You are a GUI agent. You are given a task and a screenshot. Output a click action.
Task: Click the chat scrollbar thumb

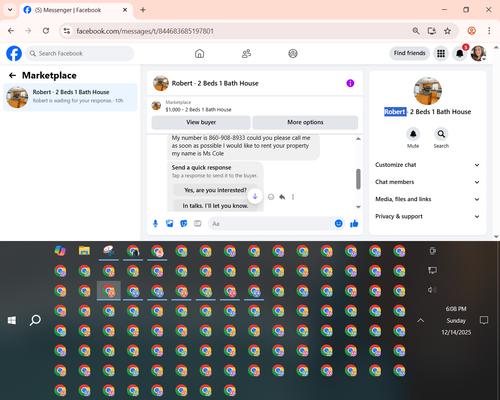coord(358,179)
